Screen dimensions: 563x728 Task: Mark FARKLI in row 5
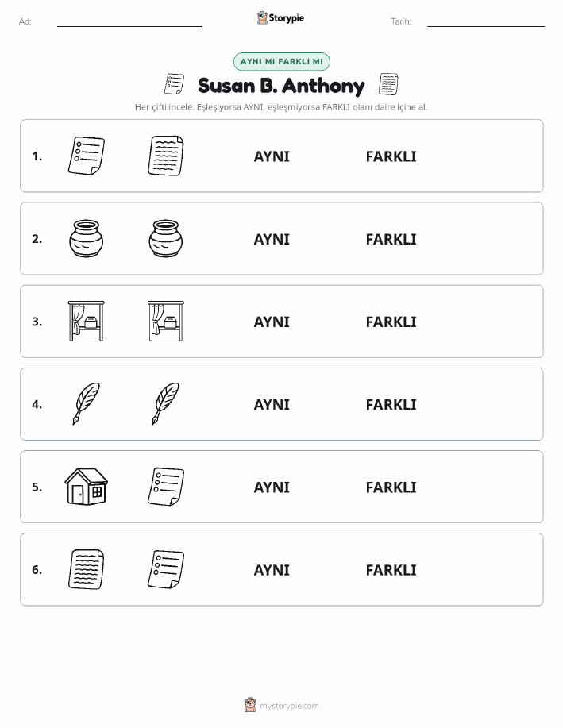[391, 487]
